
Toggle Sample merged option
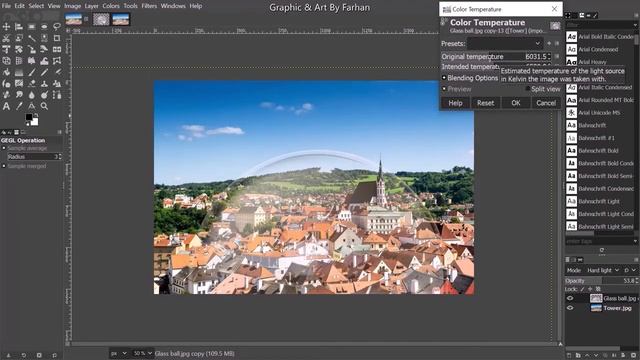point(4,166)
